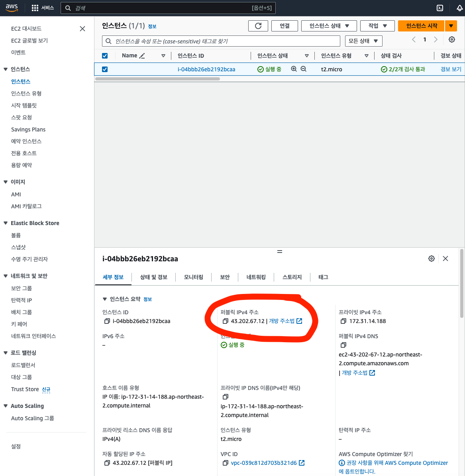Open 탄력적 IP in sidebar
The height and width of the screenshot is (476, 465).
(x=21, y=300)
